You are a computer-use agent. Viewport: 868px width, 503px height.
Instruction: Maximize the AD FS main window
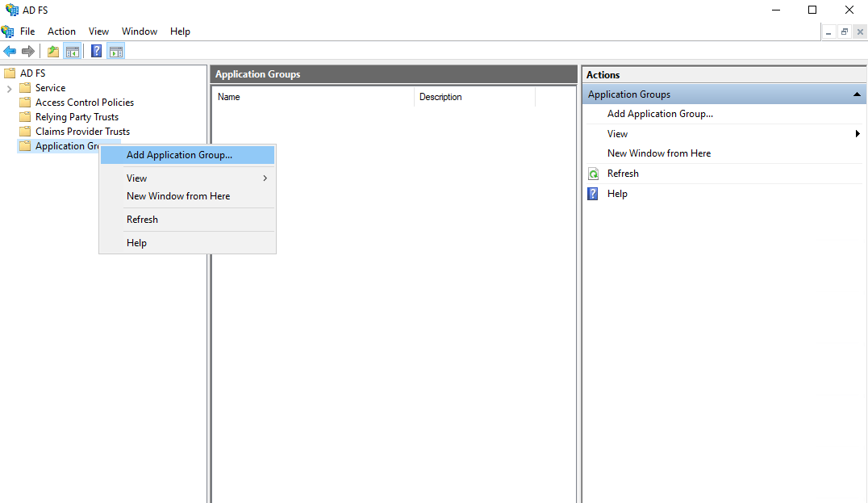pos(812,10)
